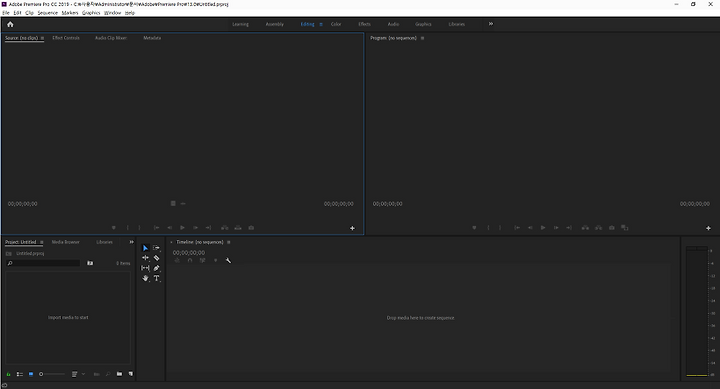Image resolution: width=720 pixels, height=389 pixels.
Task: Switch to the Learning workspace
Action: pos(240,24)
